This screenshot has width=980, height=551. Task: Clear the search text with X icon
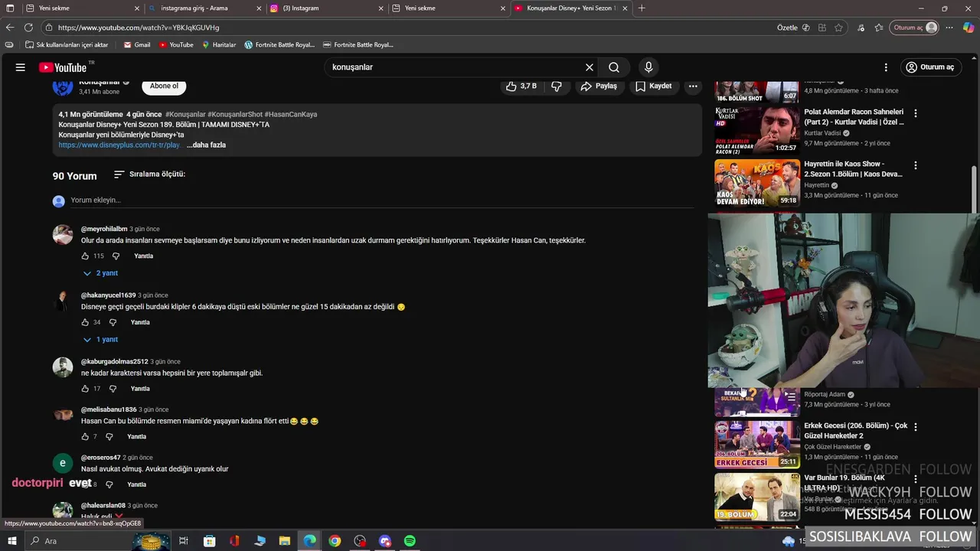[590, 67]
